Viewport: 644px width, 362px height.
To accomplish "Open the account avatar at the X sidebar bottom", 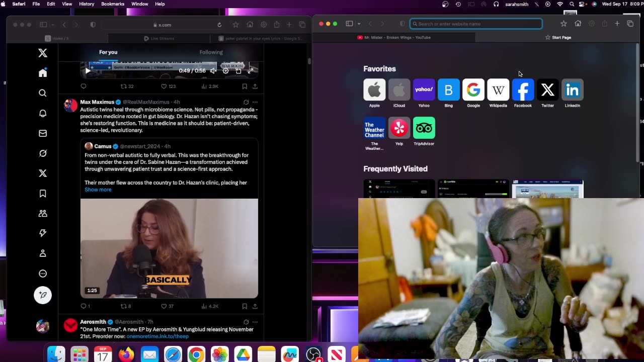I will (43, 326).
